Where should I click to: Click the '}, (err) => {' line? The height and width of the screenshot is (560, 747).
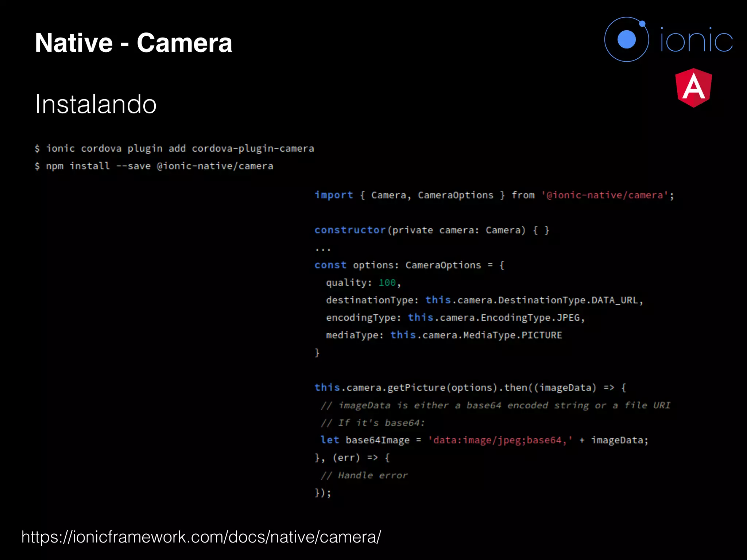352,458
